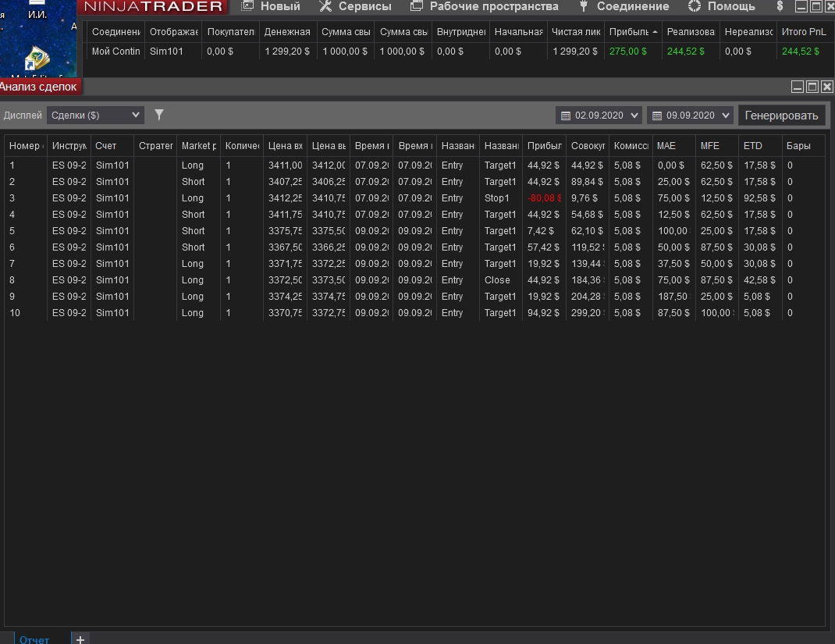Click the dollar sign icon in the menu bar
This screenshot has height=644, width=835.
tap(780, 6)
